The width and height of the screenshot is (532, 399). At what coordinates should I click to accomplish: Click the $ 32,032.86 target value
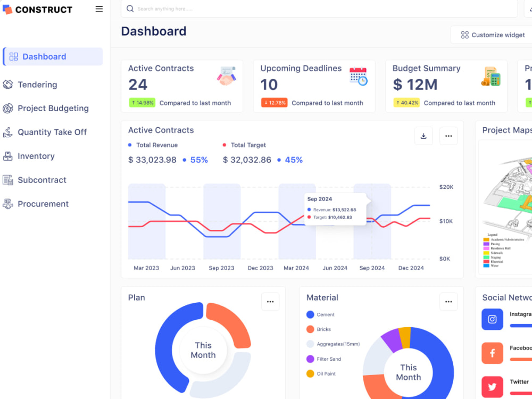[x=247, y=160]
